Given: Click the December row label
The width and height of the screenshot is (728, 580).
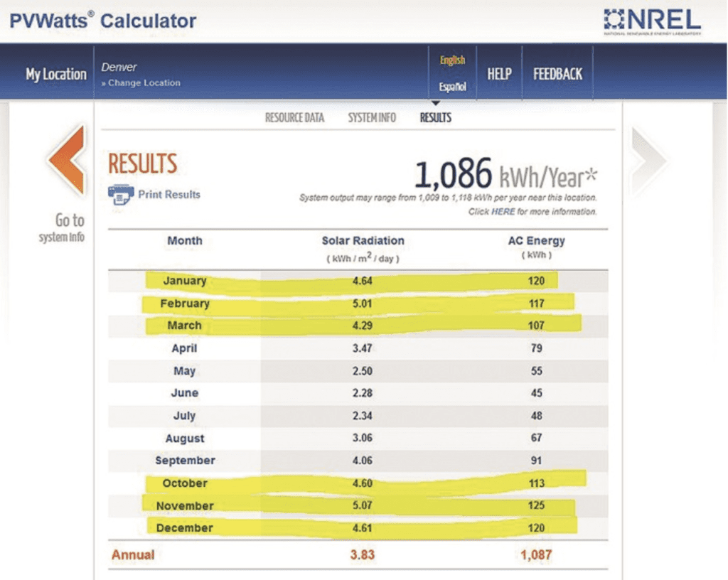Looking at the screenshot, I should pos(185,528).
